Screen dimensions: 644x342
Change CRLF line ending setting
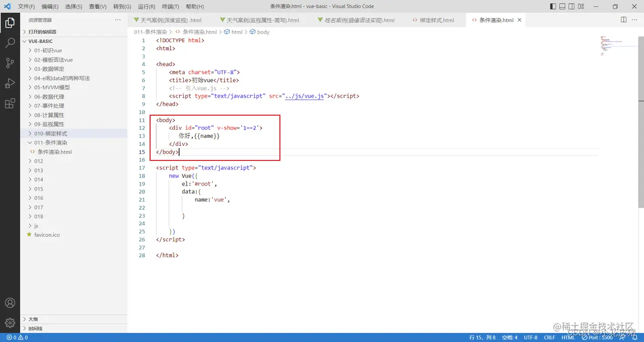click(x=549, y=337)
